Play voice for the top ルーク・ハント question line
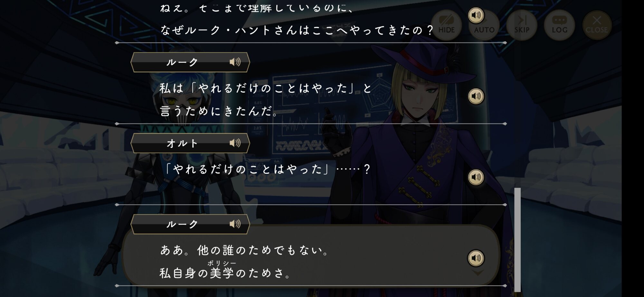Viewport: 644px width, 297px height. tap(476, 15)
